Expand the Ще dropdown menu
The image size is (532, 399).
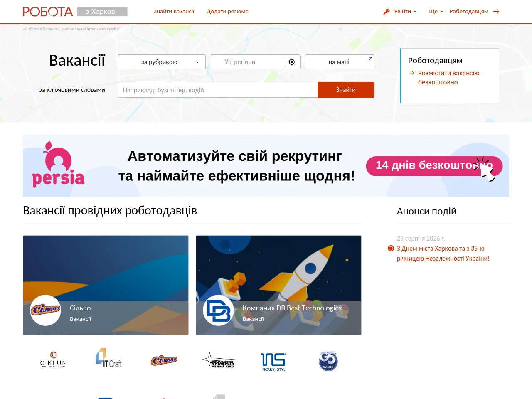pyautogui.click(x=436, y=12)
